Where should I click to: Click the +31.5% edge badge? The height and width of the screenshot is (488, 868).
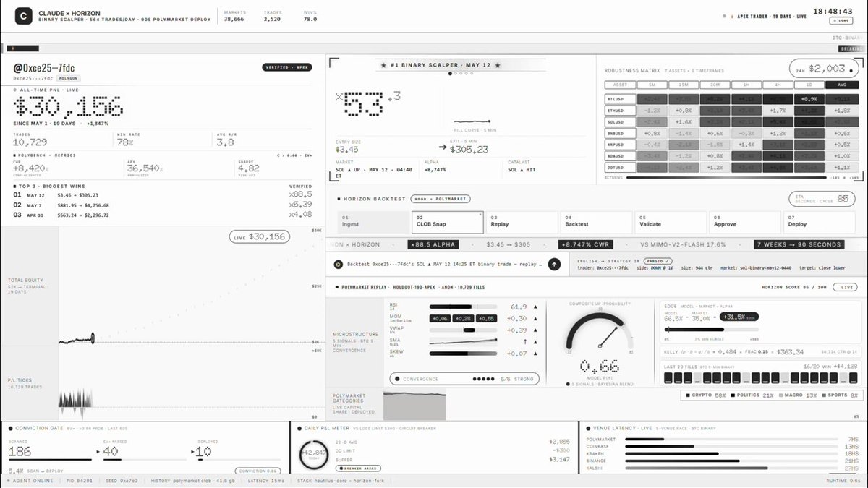pyautogui.click(x=739, y=317)
